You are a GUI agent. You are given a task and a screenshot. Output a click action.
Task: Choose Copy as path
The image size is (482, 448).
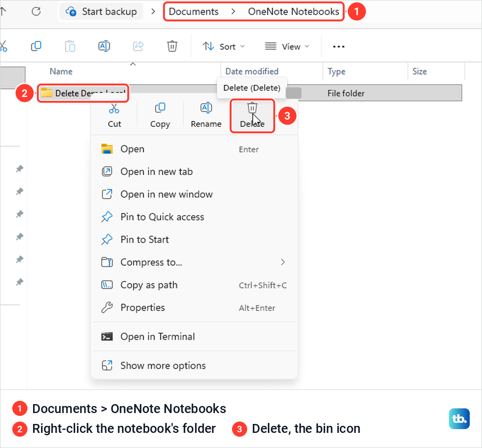click(x=194, y=285)
